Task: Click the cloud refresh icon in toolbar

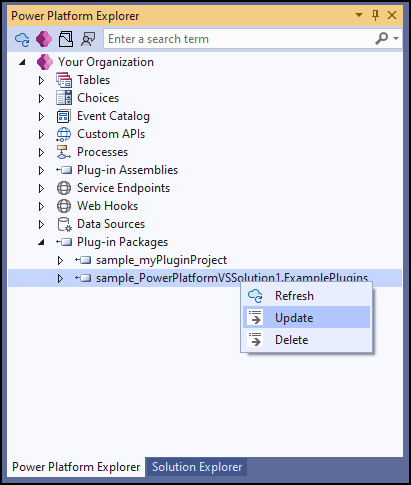Action: click(22, 39)
